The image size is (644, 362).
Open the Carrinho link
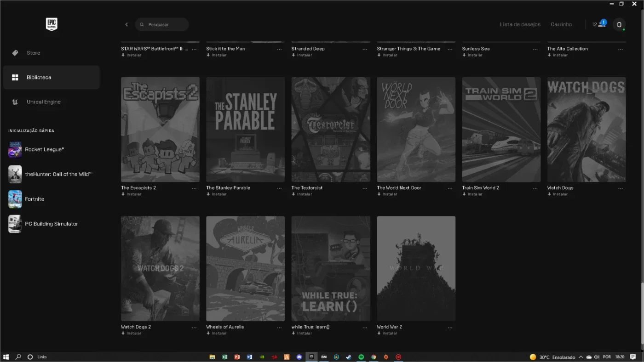561,24
